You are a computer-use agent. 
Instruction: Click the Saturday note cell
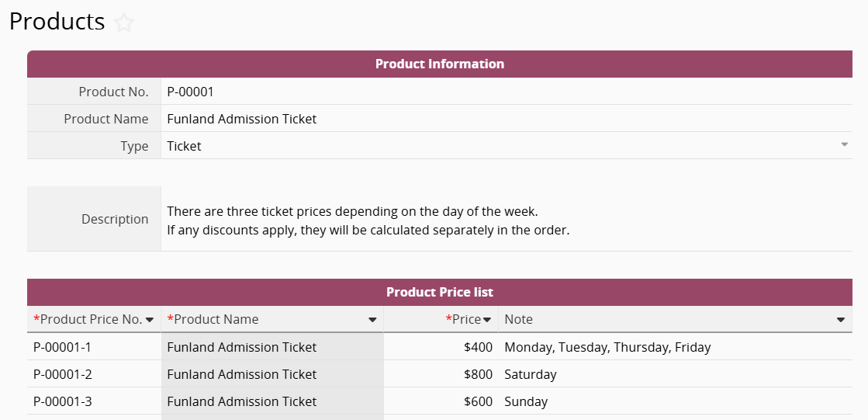point(531,374)
